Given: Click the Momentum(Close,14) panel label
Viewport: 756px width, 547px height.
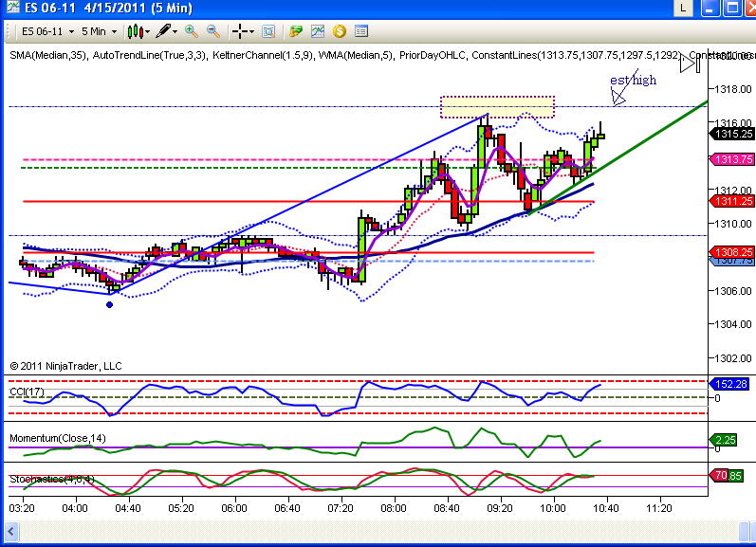Looking at the screenshot, I should [x=57, y=438].
